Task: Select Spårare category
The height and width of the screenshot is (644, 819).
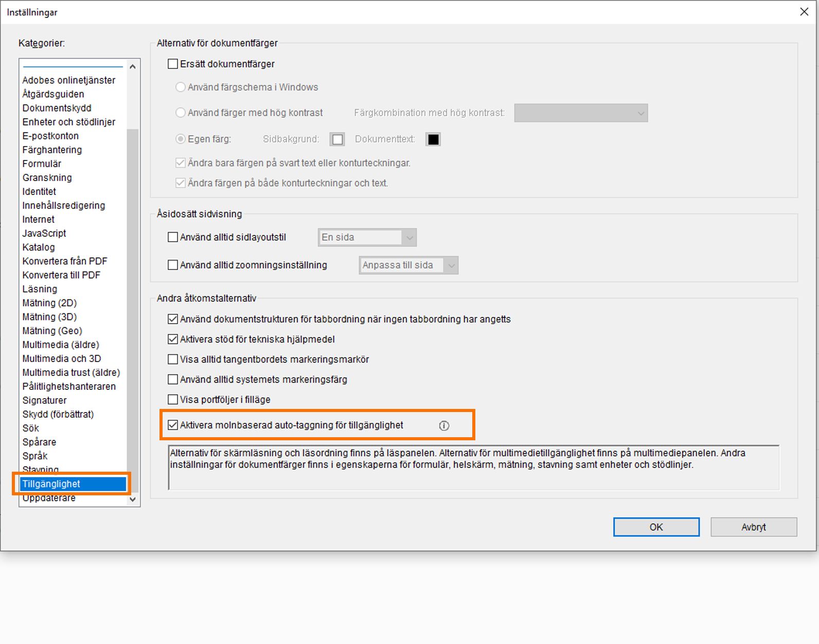Action: coord(39,442)
